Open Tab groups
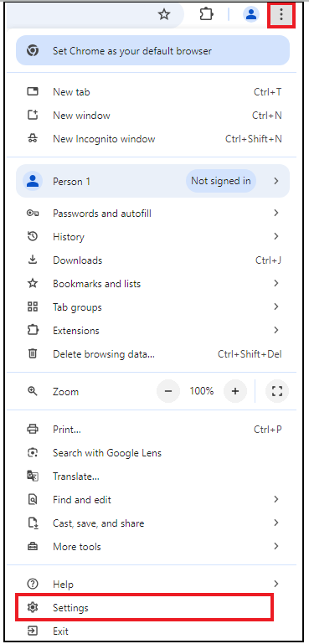Viewport: 309px width, 644px height. coord(153,307)
